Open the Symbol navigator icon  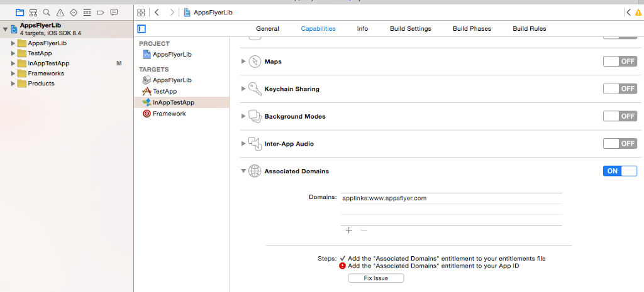point(34,13)
